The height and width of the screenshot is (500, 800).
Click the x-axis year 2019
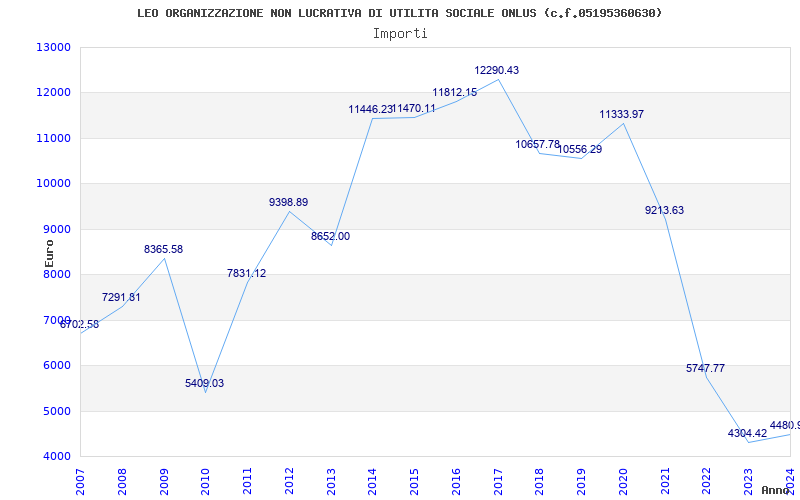pos(581,481)
